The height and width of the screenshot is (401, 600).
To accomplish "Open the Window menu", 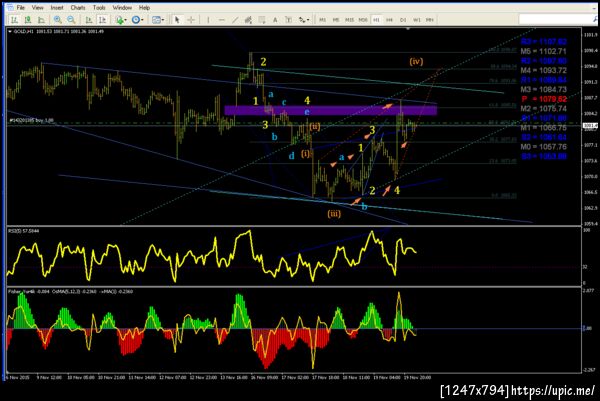I will [122, 8].
